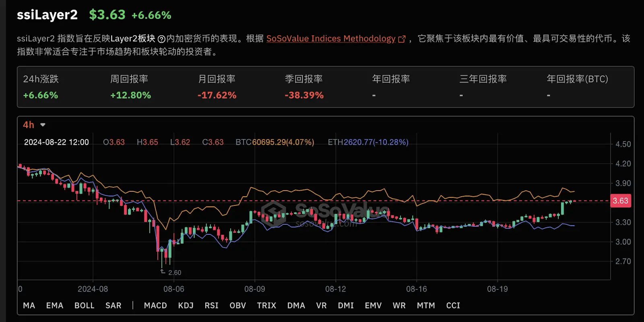644x322 pixels.
Task: Click the H3.65 high price value
Action: coord(147,142)
